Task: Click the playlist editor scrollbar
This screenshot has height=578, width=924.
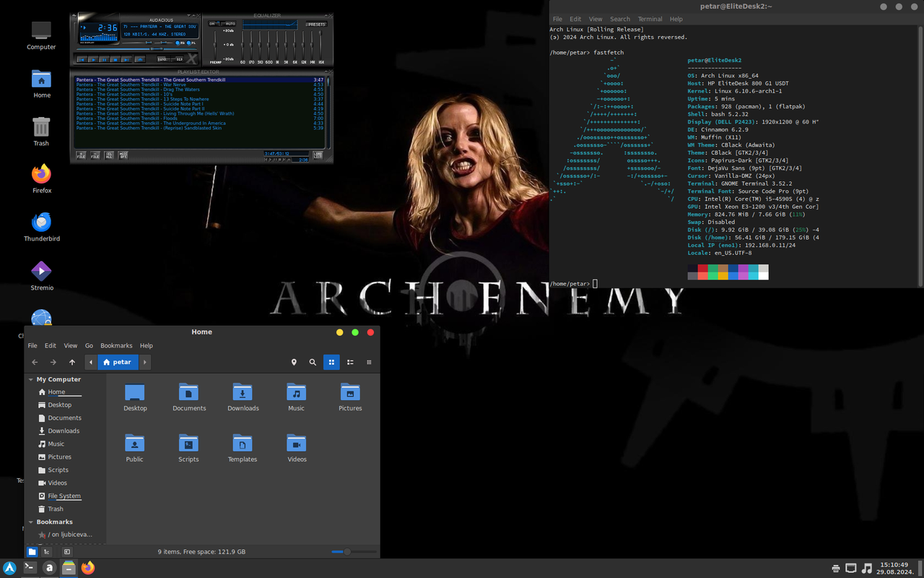Action: point(330,112)
